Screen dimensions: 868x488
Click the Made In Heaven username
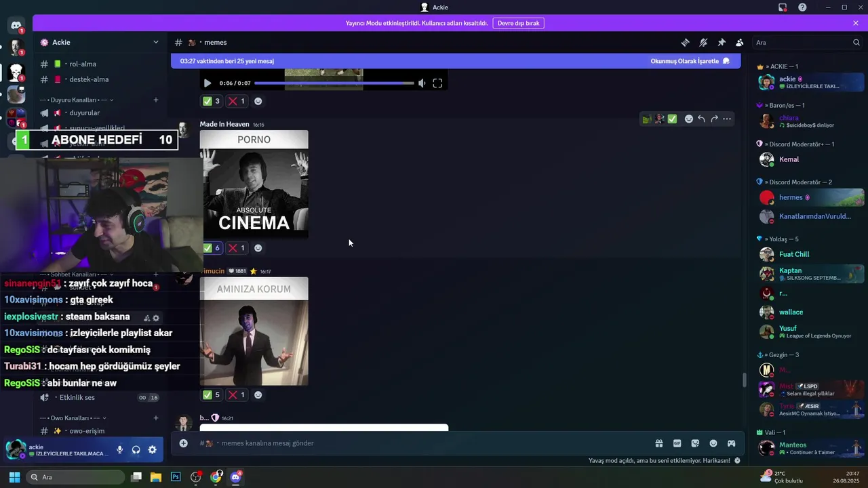[224, 124]
